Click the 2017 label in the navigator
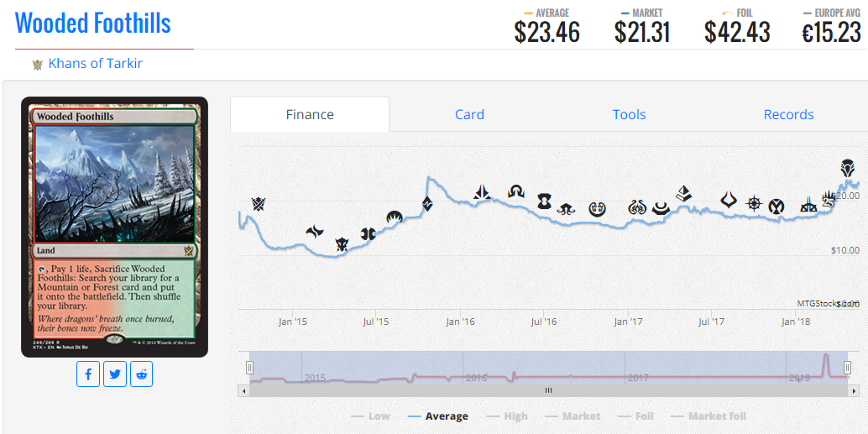Viewport: 868px width, 434px height. 638,378
